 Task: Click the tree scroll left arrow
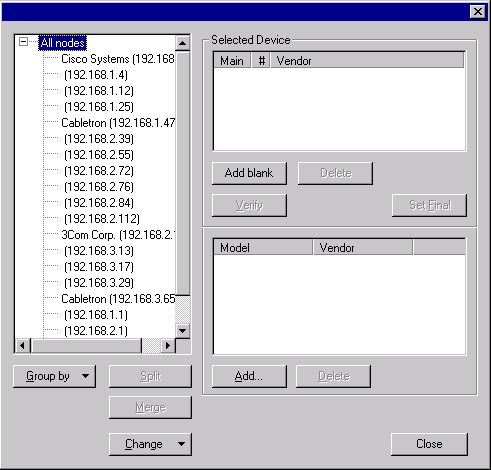coord(23,346)
